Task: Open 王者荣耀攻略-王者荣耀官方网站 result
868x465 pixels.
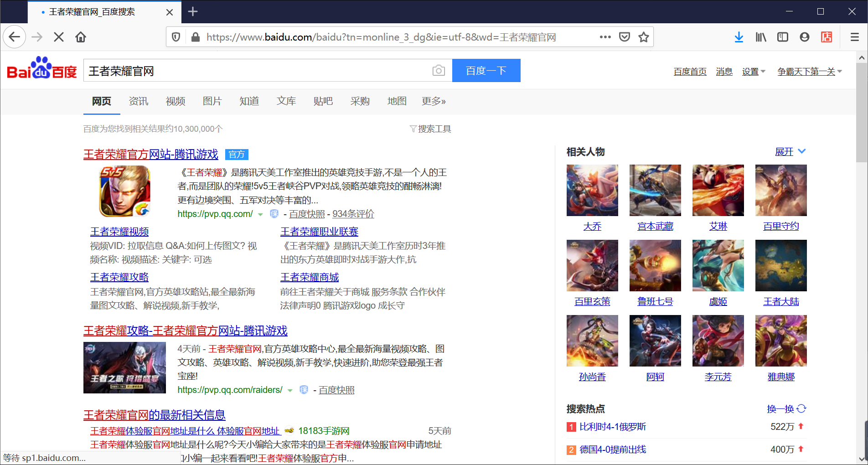Action: (186, 331)
